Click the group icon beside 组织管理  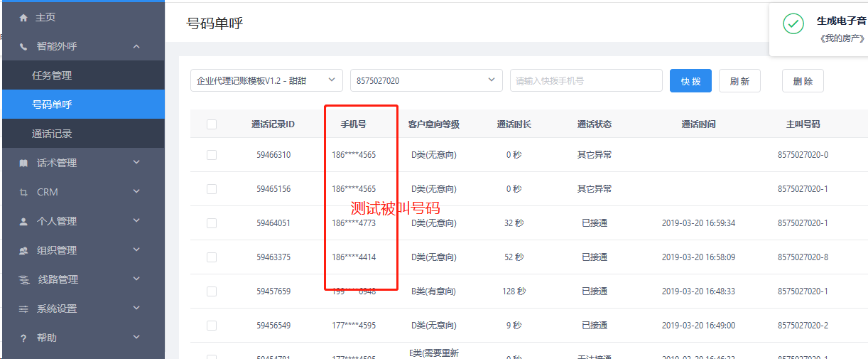[x=23, y=250]
